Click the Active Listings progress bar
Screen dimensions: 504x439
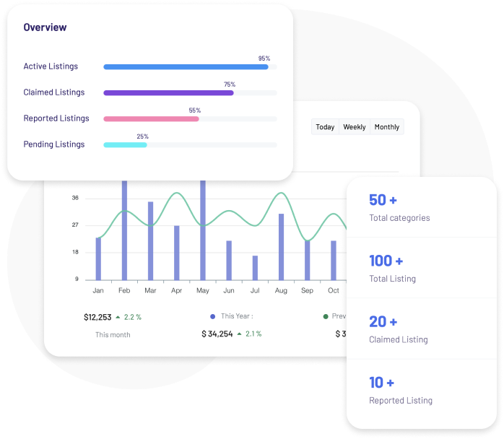(x=186, y=67)
